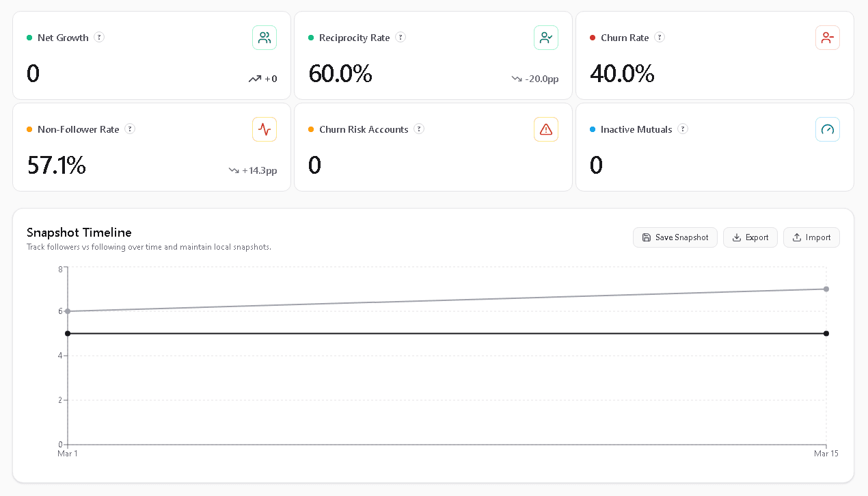
Task: Click the person-check icon on Reciprocity Rate card
Action: [546, 38]
